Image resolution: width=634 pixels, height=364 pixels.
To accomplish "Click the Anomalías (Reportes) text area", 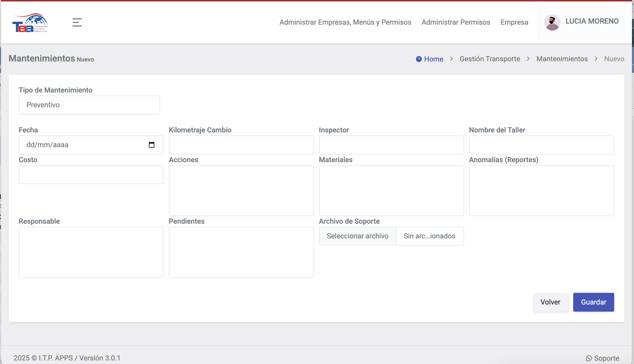I will pos(541,191).
